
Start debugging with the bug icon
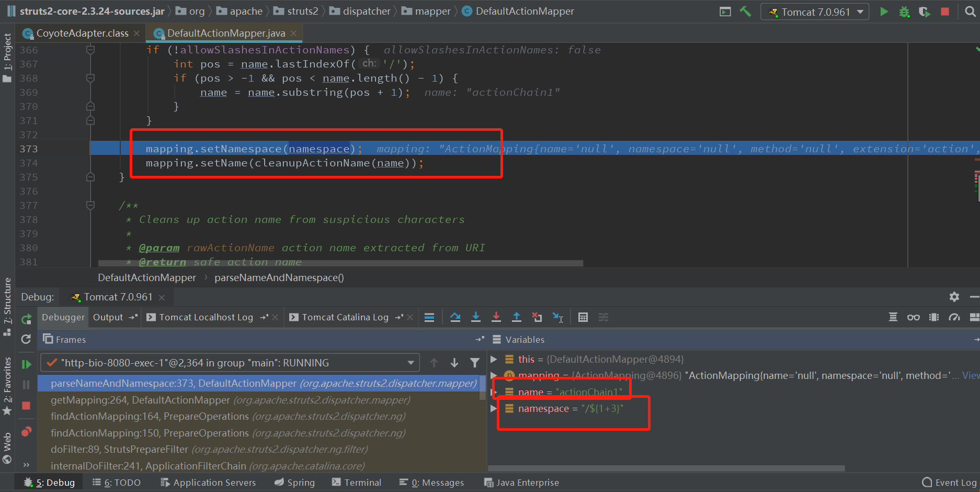[x=904, y=12]
